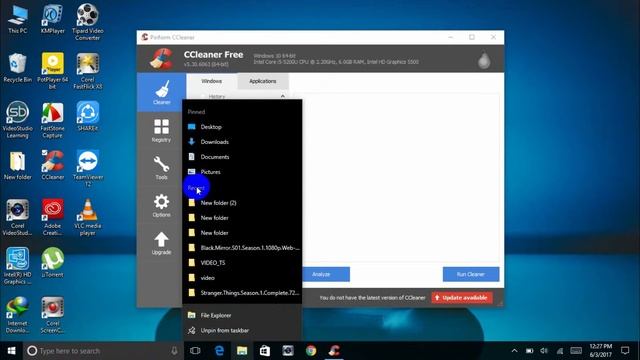Viewport: 640px width, 360px height.
Task: Select Corel FastFlick X8 desktop icon
Action: pyautogui.click(x=87, y=70)
